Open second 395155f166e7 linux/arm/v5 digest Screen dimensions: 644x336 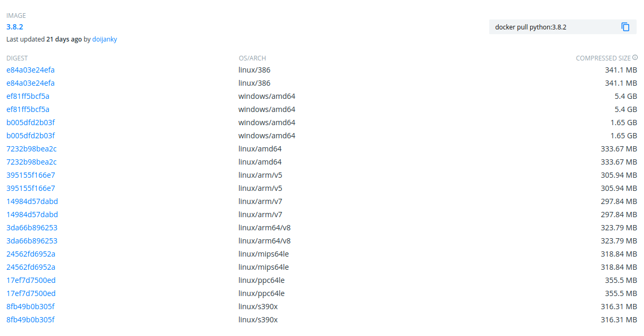[31, 188]
